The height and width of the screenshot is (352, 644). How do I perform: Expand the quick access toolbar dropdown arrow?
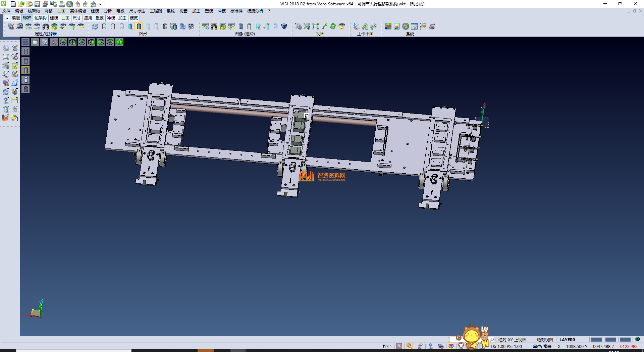click(100, 4)
